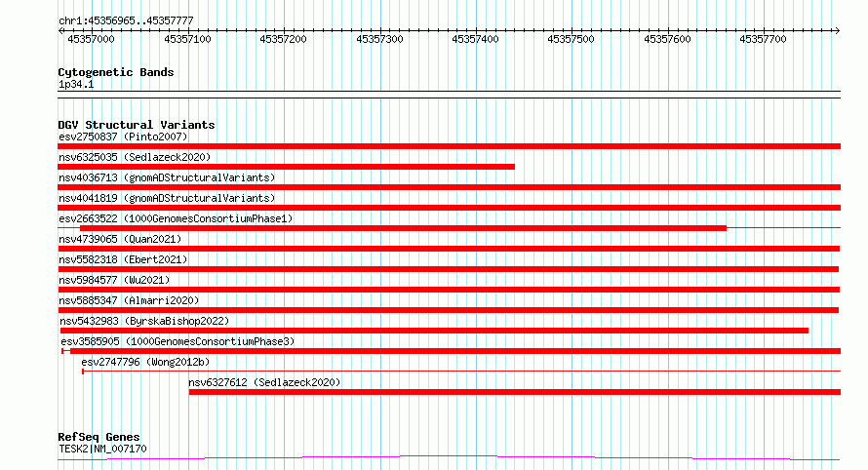The height and width of the screenshot is (470, 868).
Task: Click the esv2750837 (Pinto2007) variant label
Action: tap(123, 137)
